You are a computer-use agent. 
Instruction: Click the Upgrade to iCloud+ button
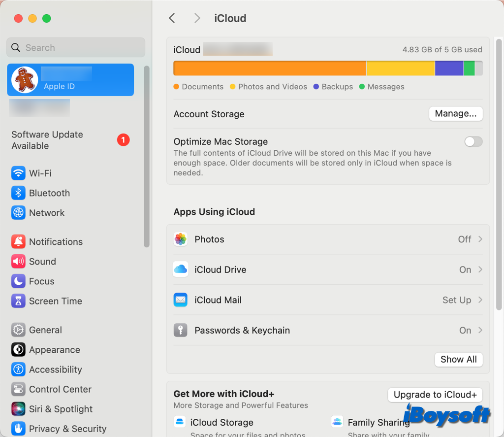[435, 395]
